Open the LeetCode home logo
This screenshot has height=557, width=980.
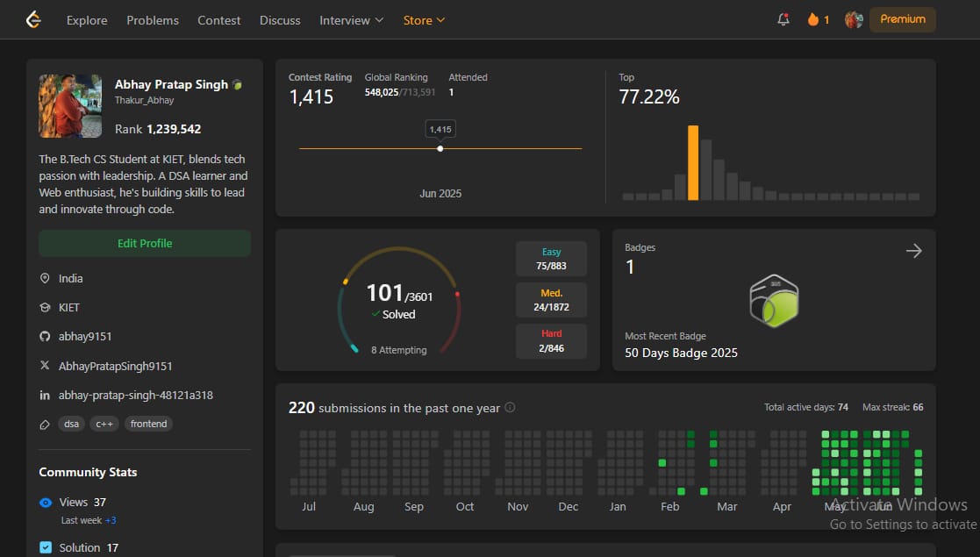point(33,20)
